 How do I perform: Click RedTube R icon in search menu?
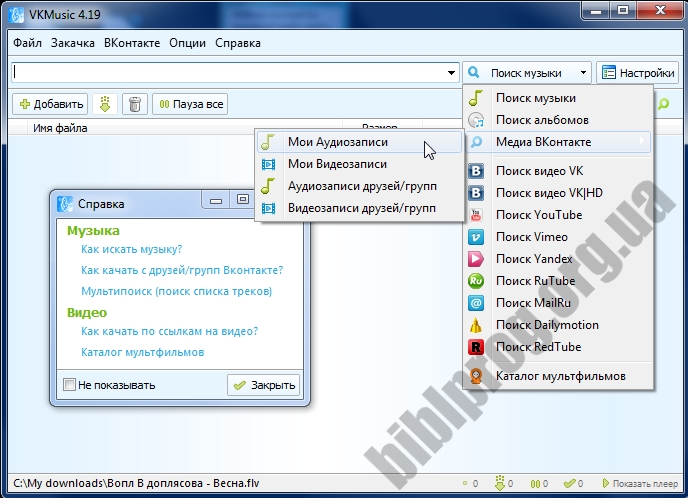point(476,347)
